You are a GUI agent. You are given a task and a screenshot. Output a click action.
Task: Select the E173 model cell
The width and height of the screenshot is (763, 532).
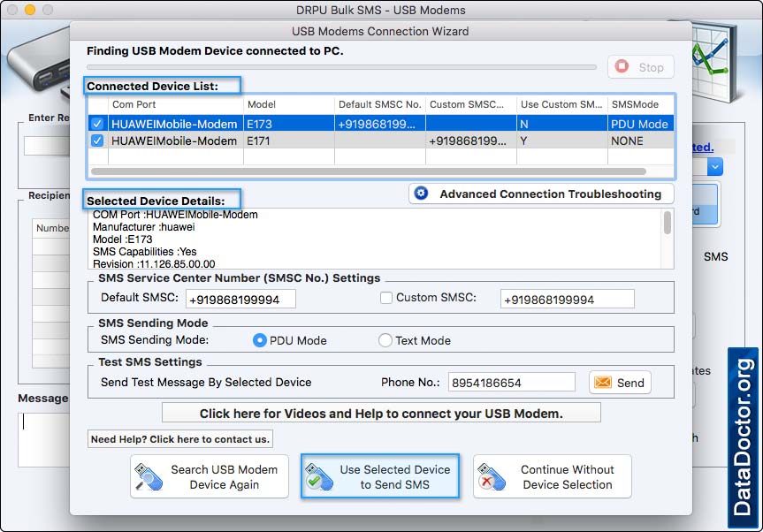(289, 124)
